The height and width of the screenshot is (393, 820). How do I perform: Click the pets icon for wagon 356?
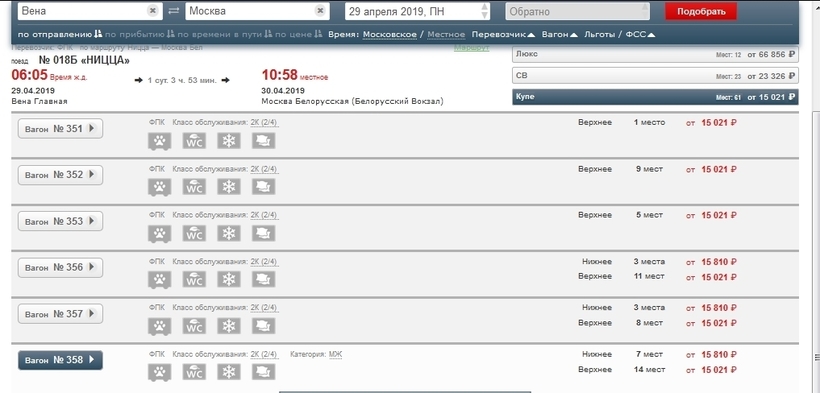click(160, 280)
